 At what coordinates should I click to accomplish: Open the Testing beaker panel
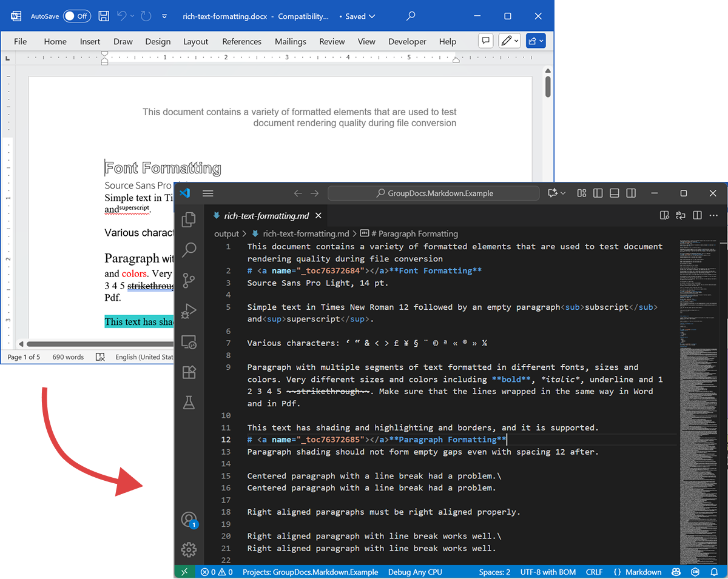click(189, 402)
